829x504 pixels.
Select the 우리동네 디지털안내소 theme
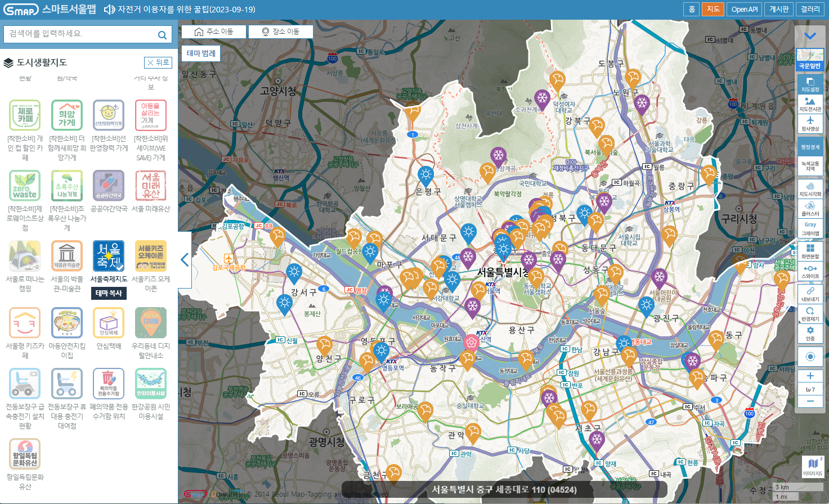pos(151,323)
